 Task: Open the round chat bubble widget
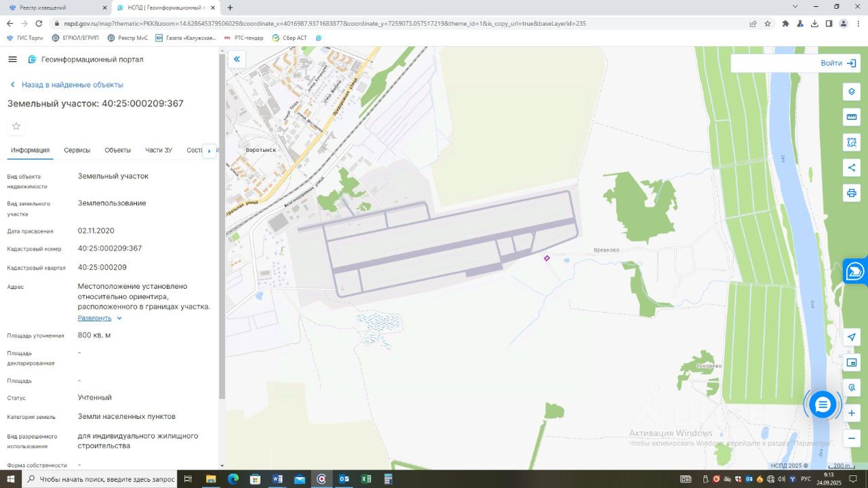(x=823, y=405)
